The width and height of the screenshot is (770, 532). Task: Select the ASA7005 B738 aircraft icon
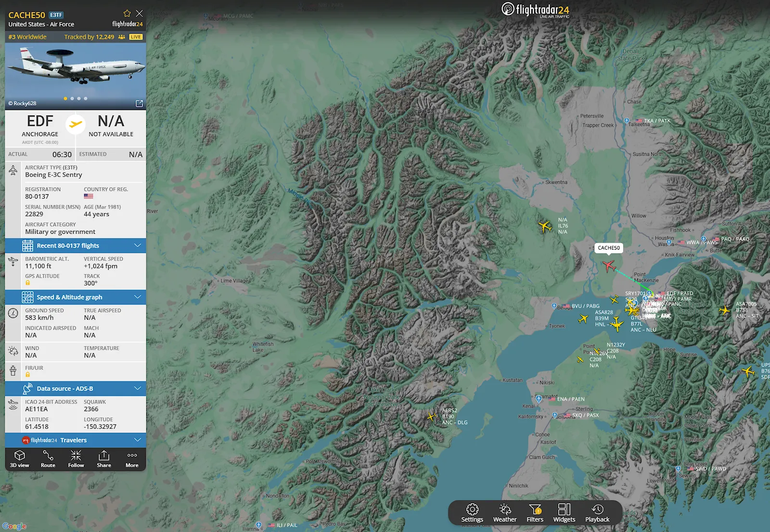coord(724,310)
